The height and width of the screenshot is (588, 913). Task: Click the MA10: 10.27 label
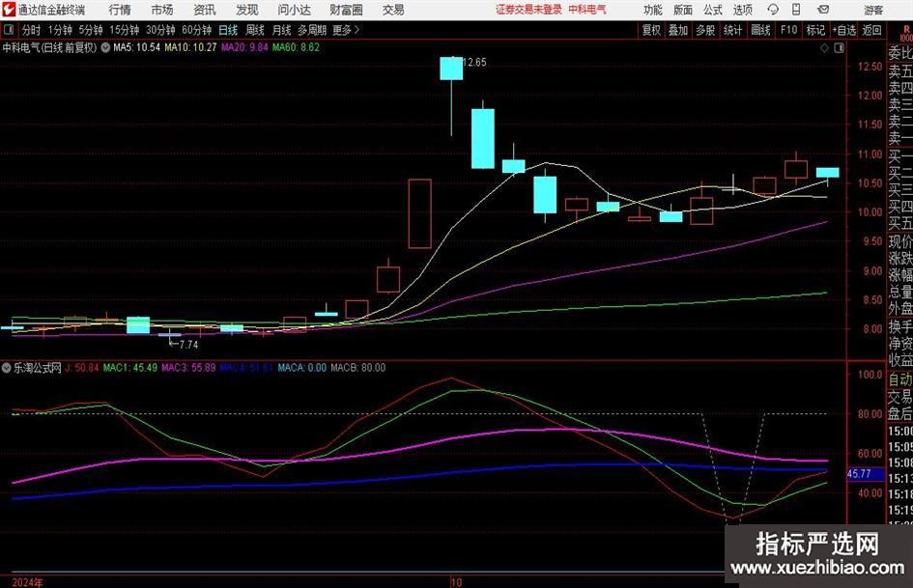click(x=190, y=47)
